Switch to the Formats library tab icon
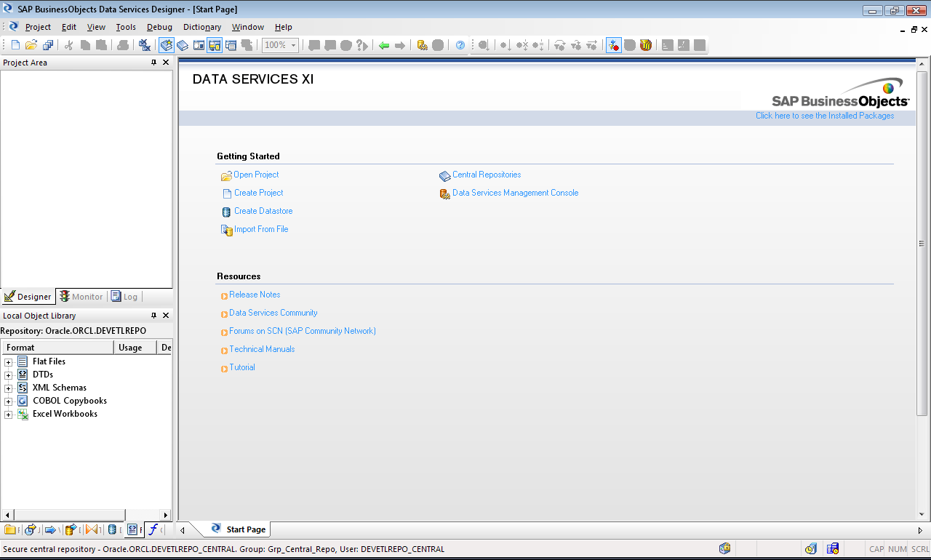This screenshot has width=931, height=560. pos(132,529)
